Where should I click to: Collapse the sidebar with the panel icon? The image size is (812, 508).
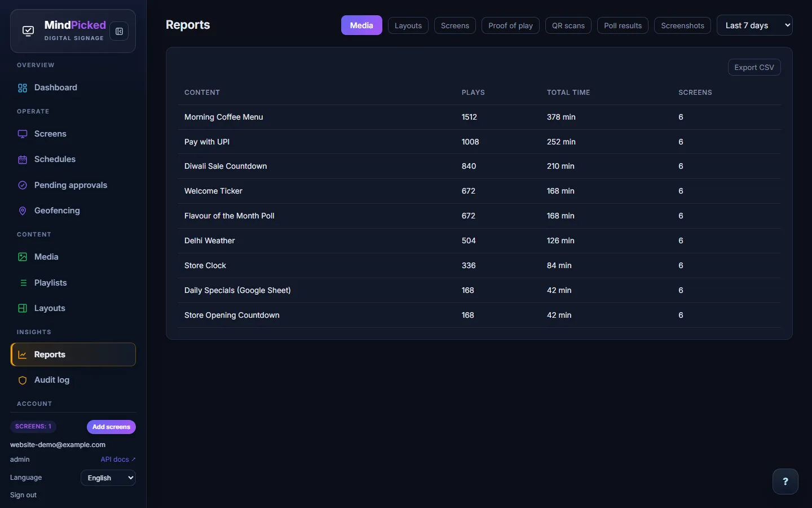coord(119,32)
